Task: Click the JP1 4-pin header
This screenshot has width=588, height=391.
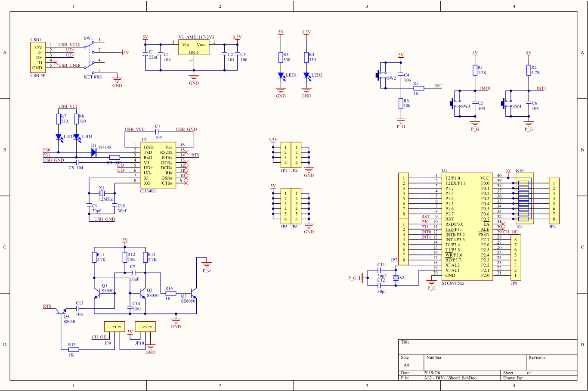Action: coord(285,155)
